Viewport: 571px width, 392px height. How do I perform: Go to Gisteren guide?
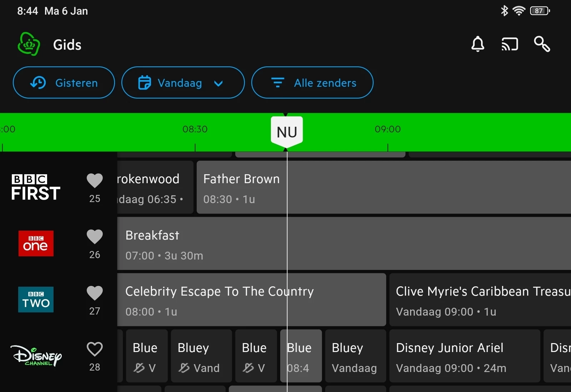click(x=64, y=83)
